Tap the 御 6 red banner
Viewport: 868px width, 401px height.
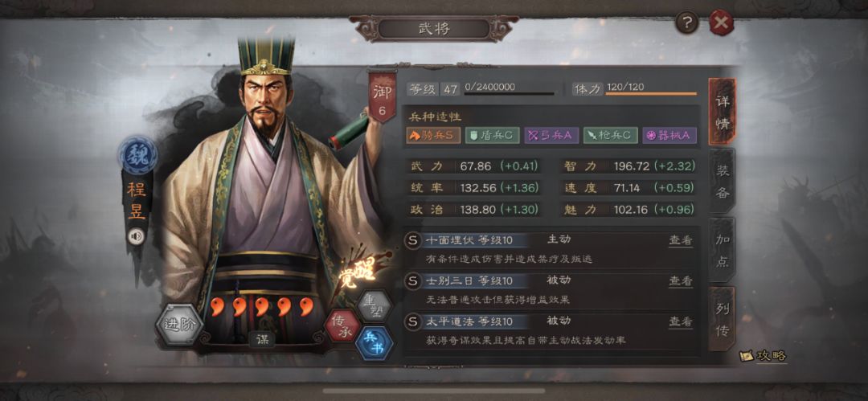pyautogui.click(x=383, y=97)
